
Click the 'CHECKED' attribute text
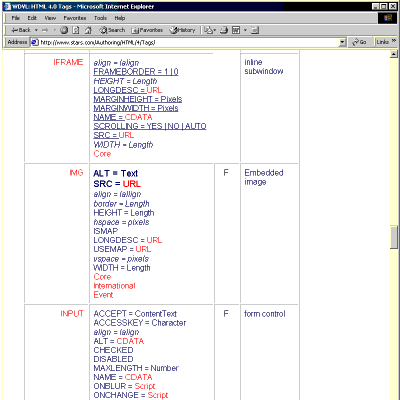point(113,350)
